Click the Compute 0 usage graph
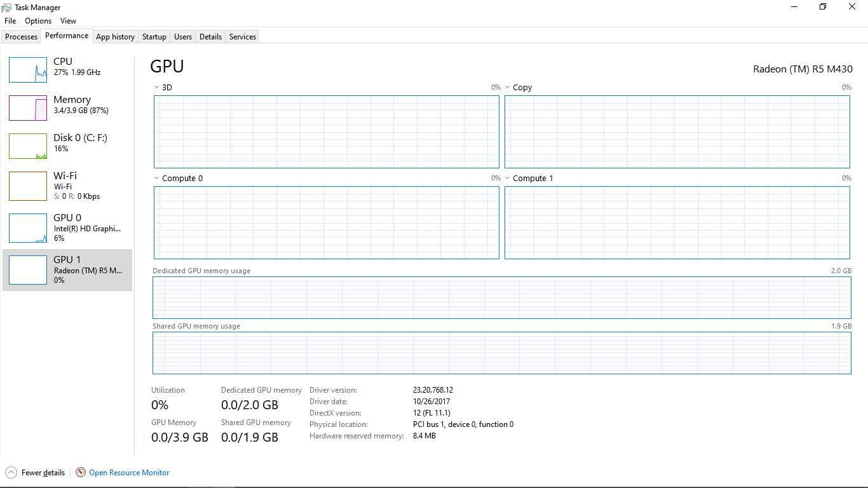The height and width of the screenshot is (488, 868). tap(327, 222)
